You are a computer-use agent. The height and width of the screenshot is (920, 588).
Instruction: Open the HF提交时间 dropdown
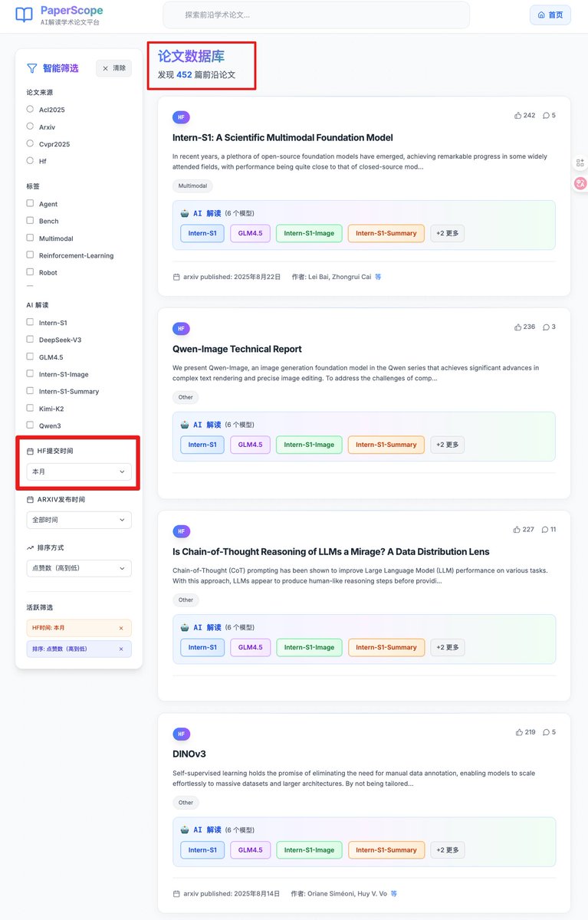(79, 472)
